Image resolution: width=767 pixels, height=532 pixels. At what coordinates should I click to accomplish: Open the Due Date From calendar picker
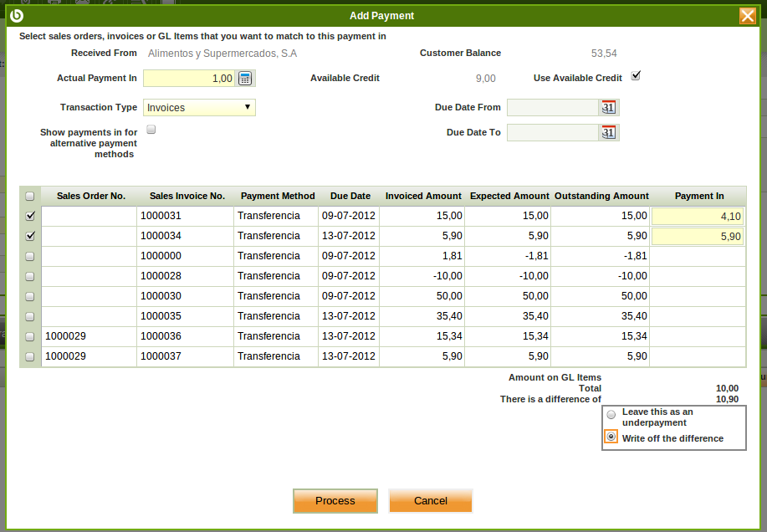[608, 107]
